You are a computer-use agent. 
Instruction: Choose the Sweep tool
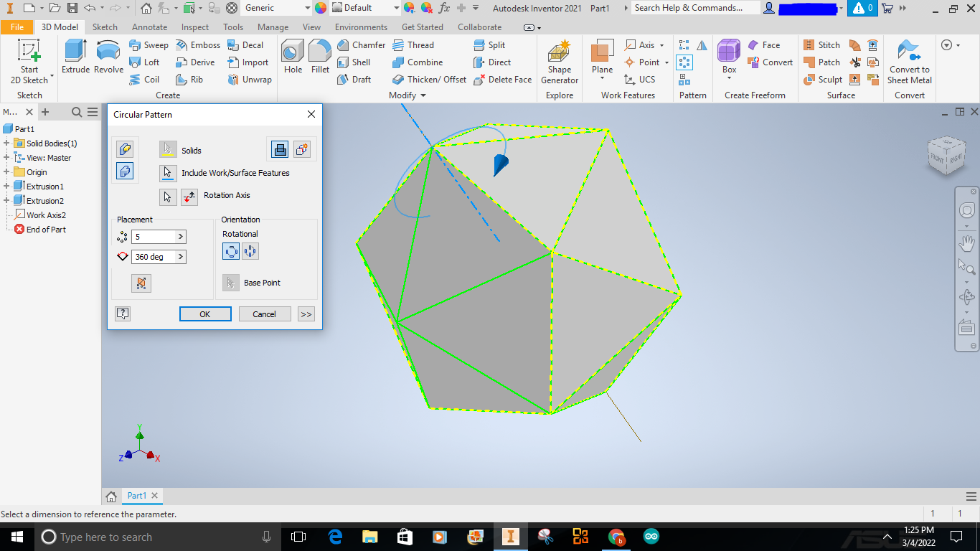(149, 44)
